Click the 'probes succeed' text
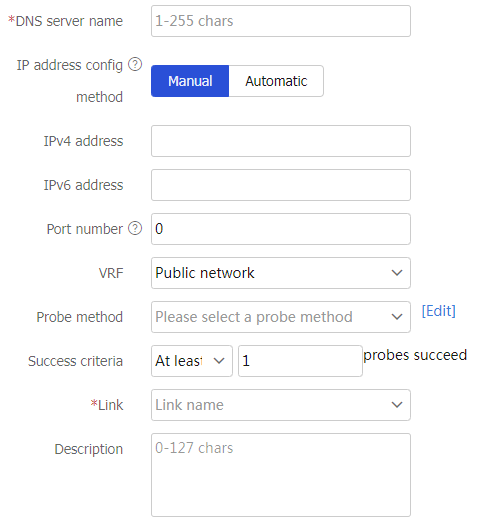491x526 pixels. tap(415, 355)
